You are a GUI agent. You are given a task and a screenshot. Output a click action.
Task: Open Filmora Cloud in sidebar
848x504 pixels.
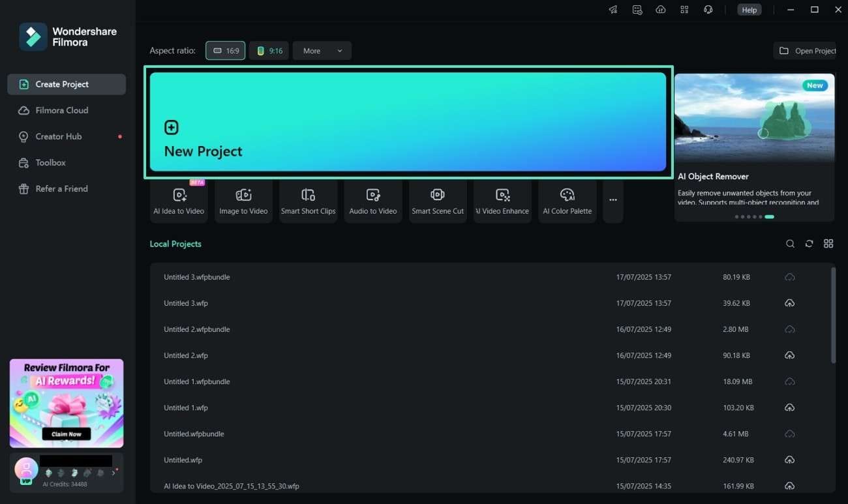tap(67, 110)
